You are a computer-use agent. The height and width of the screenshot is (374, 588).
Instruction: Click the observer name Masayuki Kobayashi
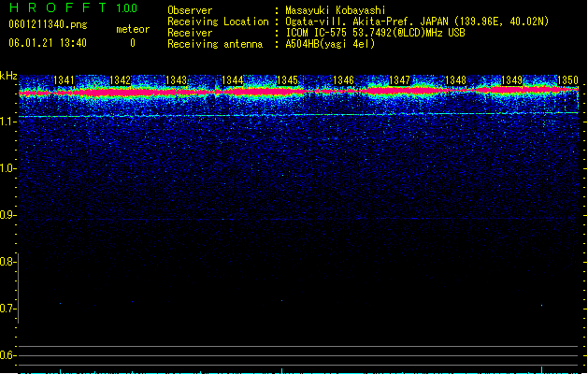pyautogui.click(x=336, y=10)
